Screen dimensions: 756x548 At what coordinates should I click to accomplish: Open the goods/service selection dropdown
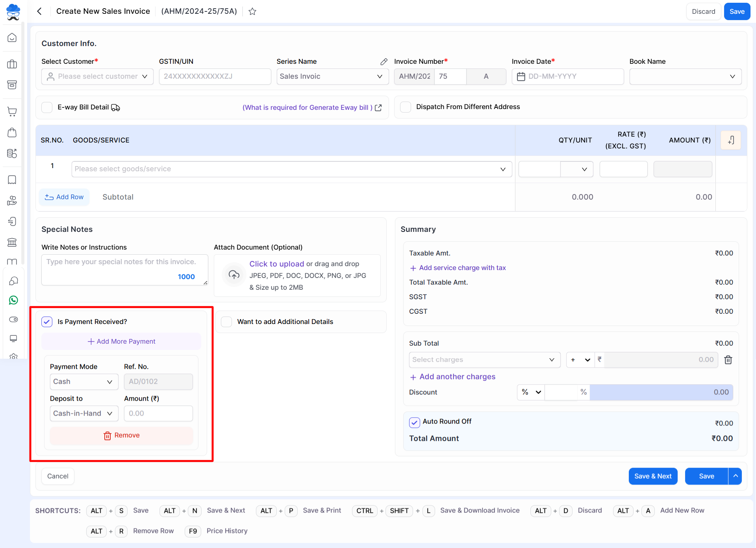pos(291,169)
